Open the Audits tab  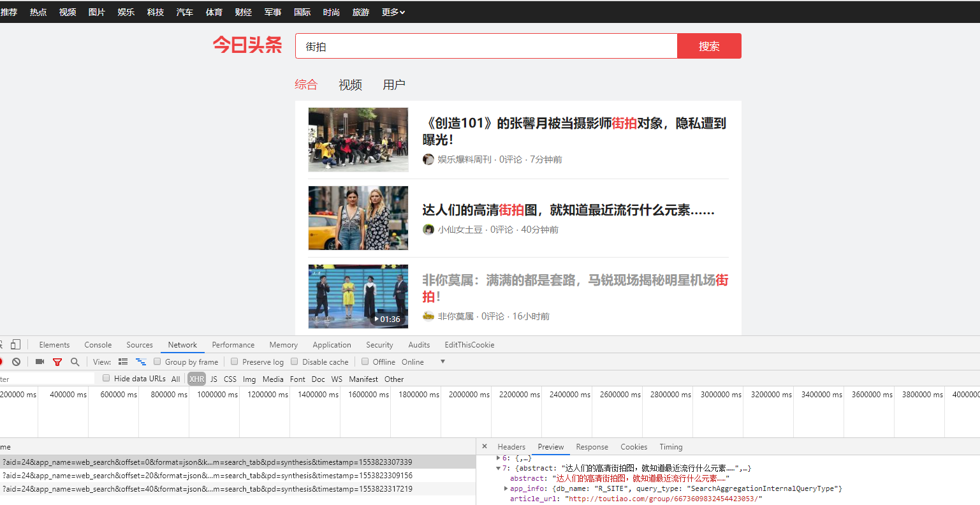pyautogui.click(x=419, y=344)
